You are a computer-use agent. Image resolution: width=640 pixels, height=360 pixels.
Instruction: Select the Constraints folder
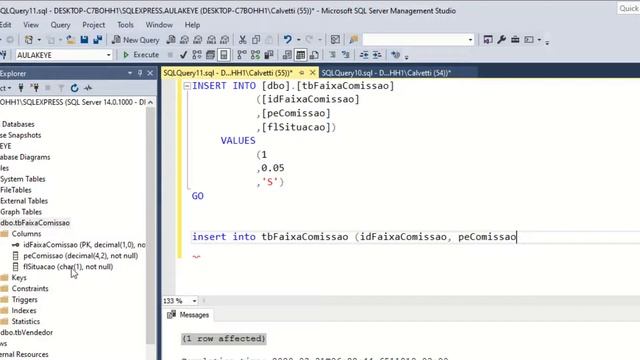(30, 289)
